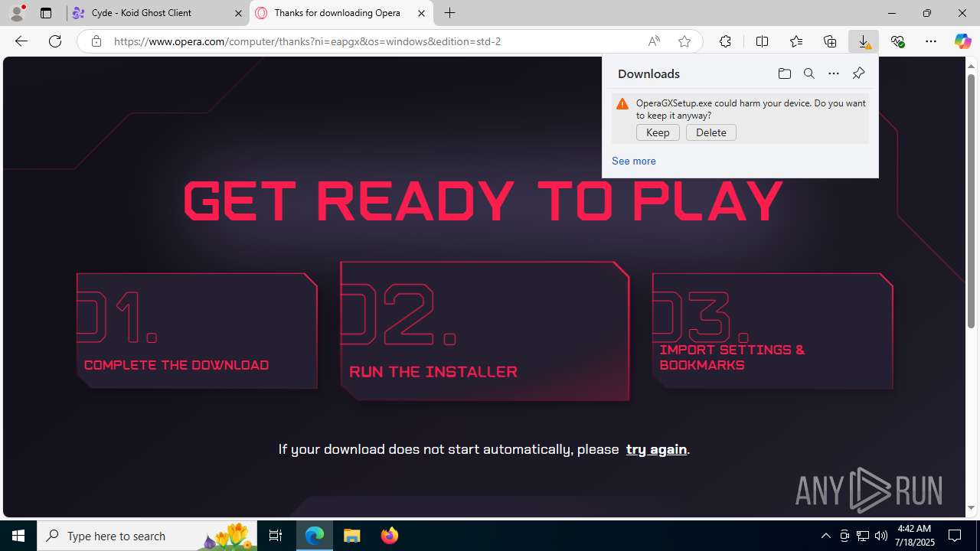Open Browser essentials icon

897,41
